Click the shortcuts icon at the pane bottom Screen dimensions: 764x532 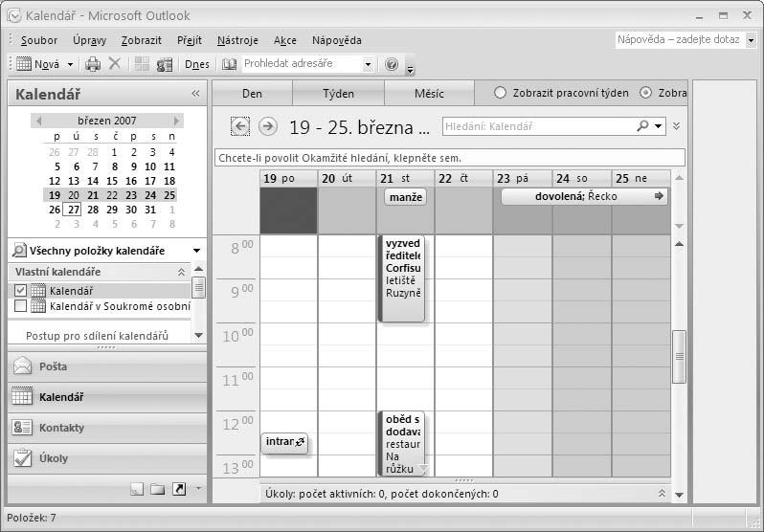coord(179,489)
